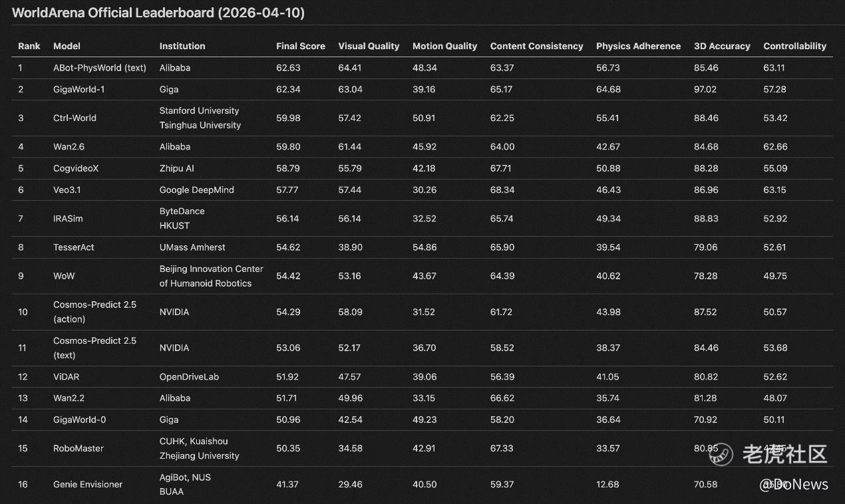Screen dimensions: 845x504
Task: Select the GigaWorld-0 model name
Action: [x=79, y=420]
